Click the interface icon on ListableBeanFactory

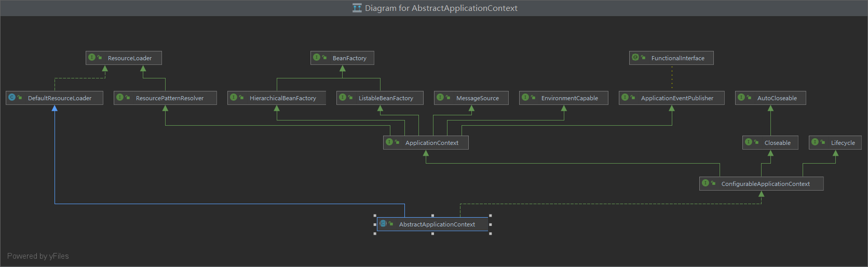(x=343, y=97)
